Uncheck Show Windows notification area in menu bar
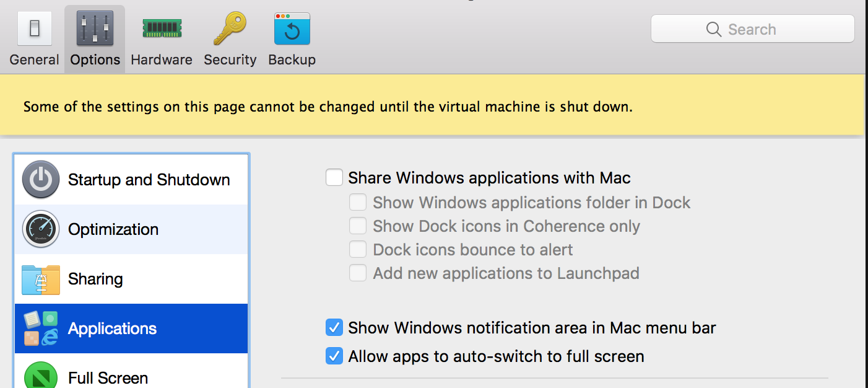Viewport: 868px width, 388px height. (x=334, y=327)
